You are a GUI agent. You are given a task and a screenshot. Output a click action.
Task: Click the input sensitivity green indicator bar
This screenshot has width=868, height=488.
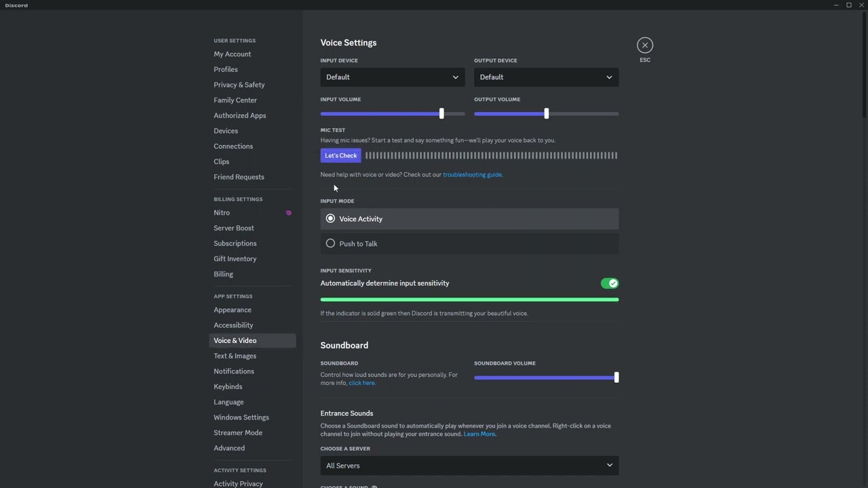tap(469, 300)
